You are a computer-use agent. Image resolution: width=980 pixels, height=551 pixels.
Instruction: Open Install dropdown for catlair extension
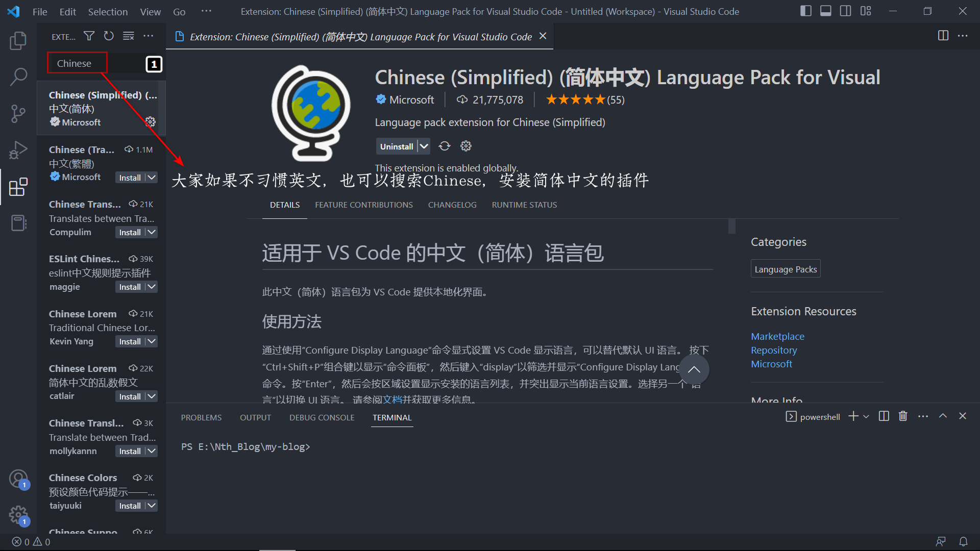click(152, 396)
